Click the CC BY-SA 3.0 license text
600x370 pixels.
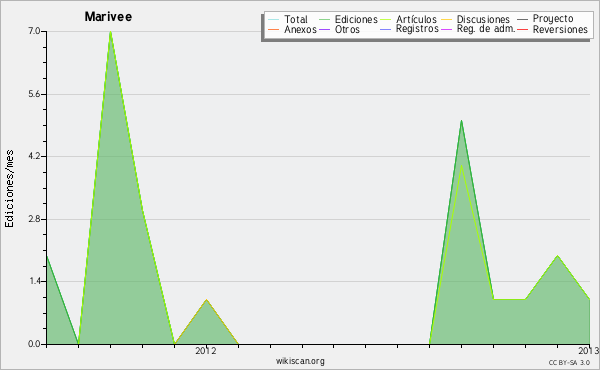click(x=569, y=363)
